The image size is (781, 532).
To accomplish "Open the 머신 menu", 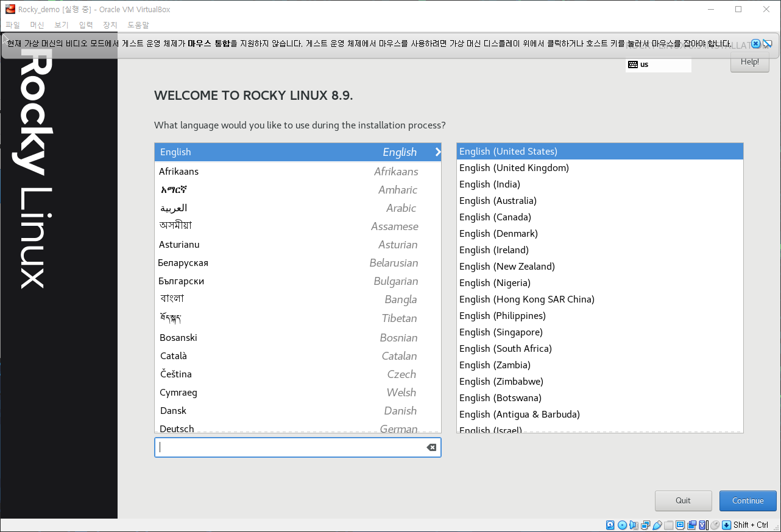I will (37, 25).
